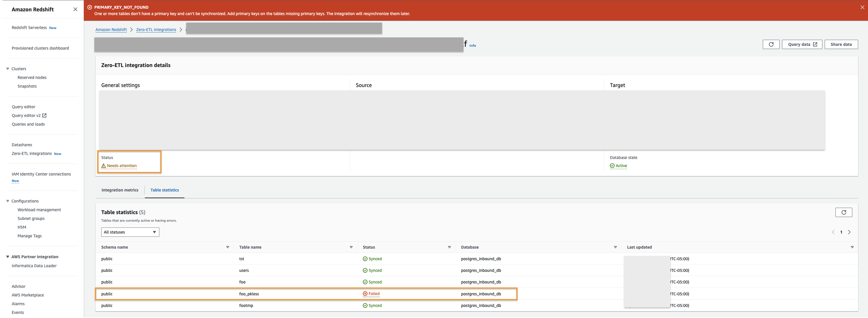Open Advisor in the sidebar
Viewport: 868px width, 318px height.
[x=18, y=286]
